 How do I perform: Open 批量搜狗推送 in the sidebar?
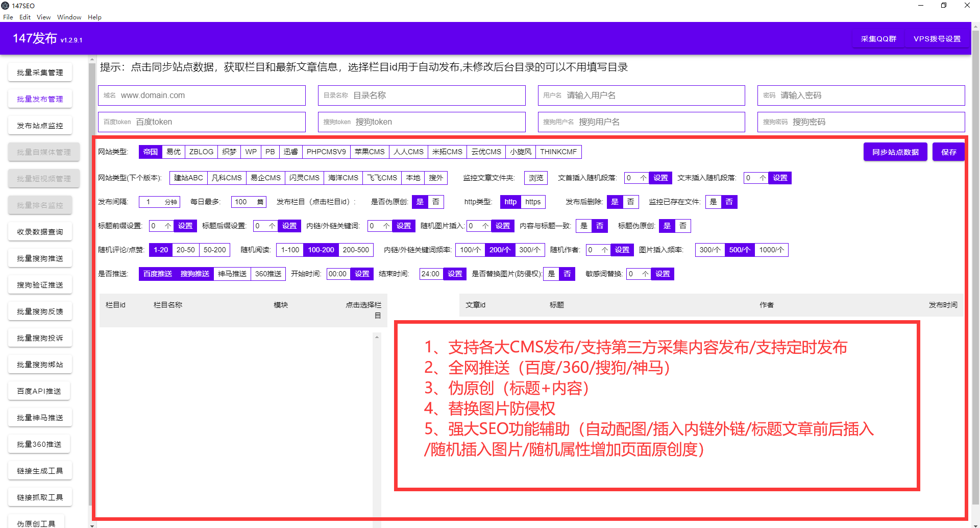coord(40,258)
